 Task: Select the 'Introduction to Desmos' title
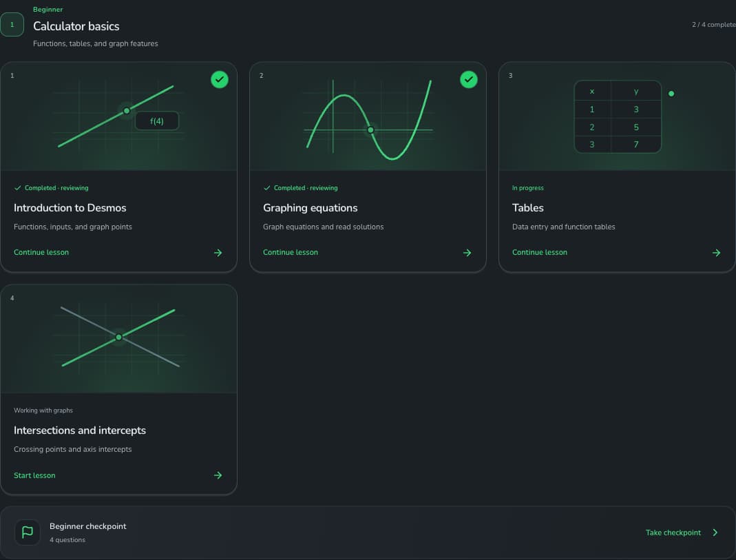[70, 207]
